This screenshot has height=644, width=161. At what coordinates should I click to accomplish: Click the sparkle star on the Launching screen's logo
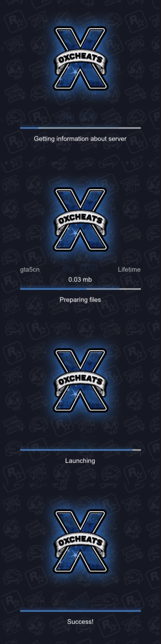pos(75,393)
